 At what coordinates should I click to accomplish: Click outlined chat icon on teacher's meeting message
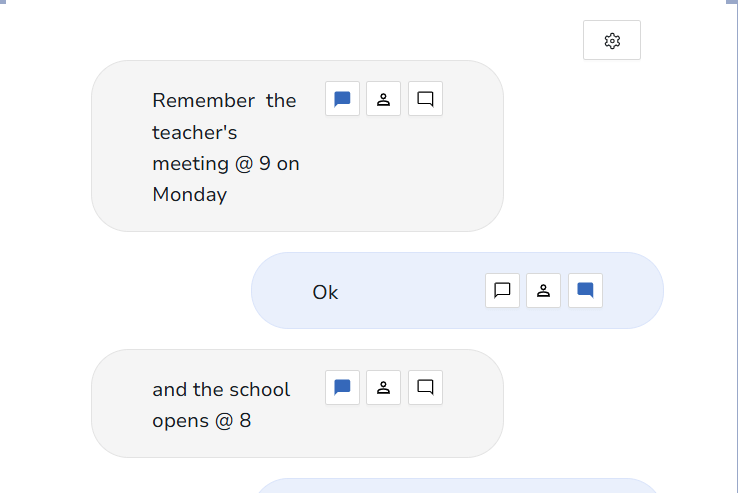pos(425,99)
